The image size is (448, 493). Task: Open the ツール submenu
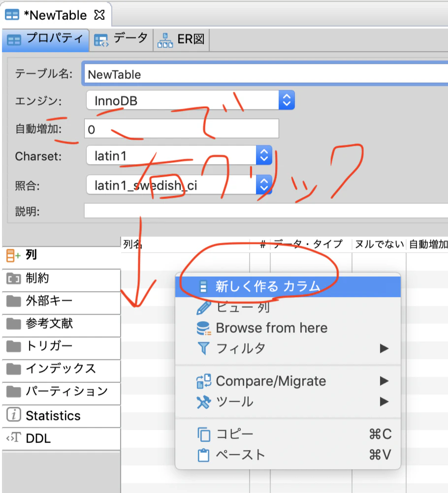coord(288,402)
